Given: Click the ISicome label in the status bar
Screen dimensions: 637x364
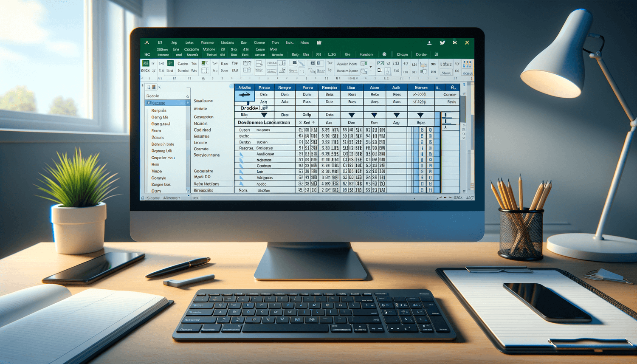Looking at the screenshot, I should point(152,198).
